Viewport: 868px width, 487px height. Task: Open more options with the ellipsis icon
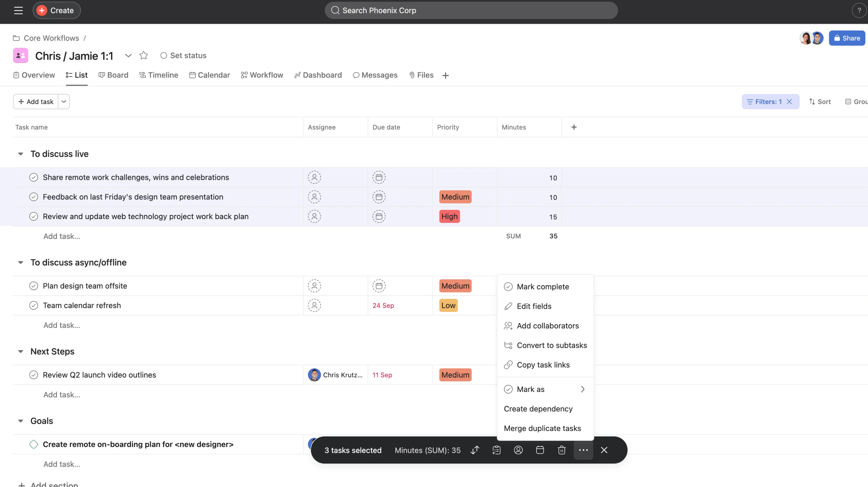(x=583, y=450)
